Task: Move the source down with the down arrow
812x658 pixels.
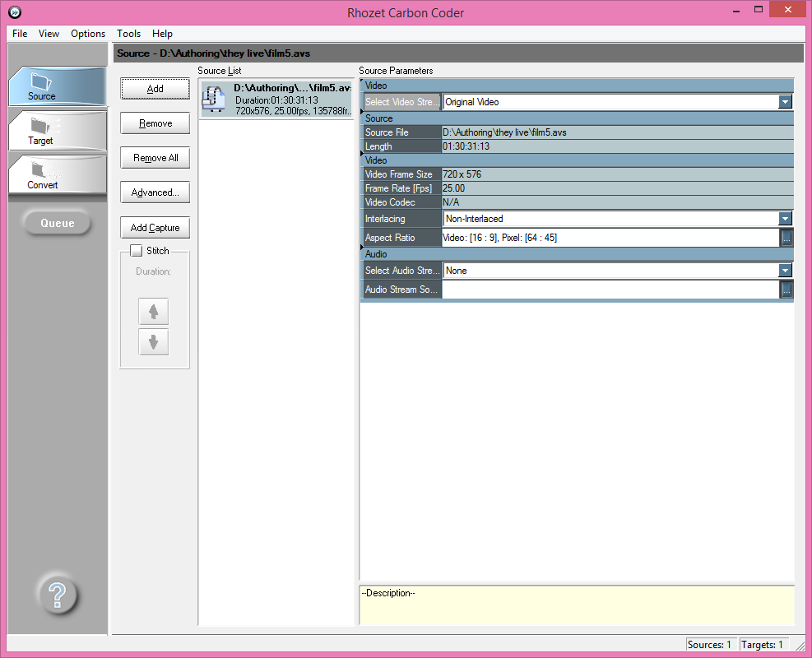Action: (x=153, y=341)
